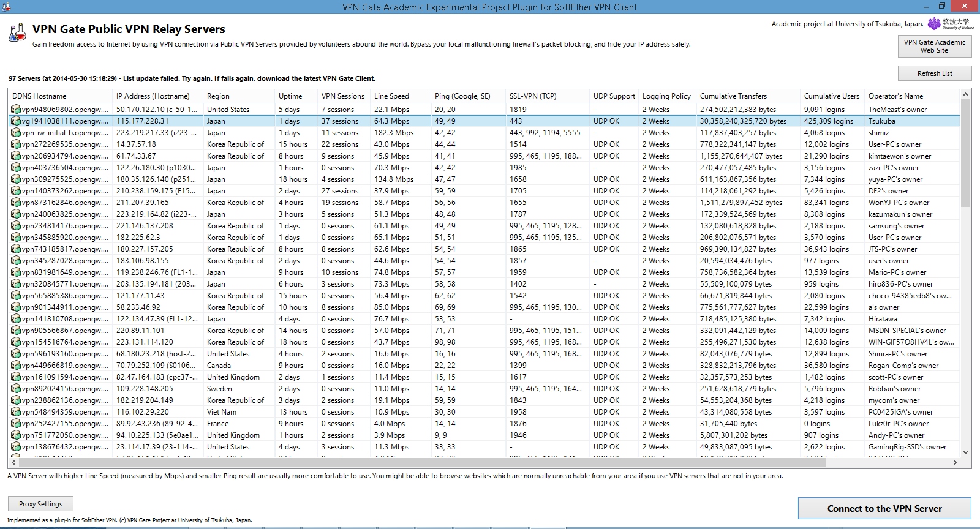The image size is (980, 529).
Task: Sort servers by Region column header
Action: tap(239, 96)
